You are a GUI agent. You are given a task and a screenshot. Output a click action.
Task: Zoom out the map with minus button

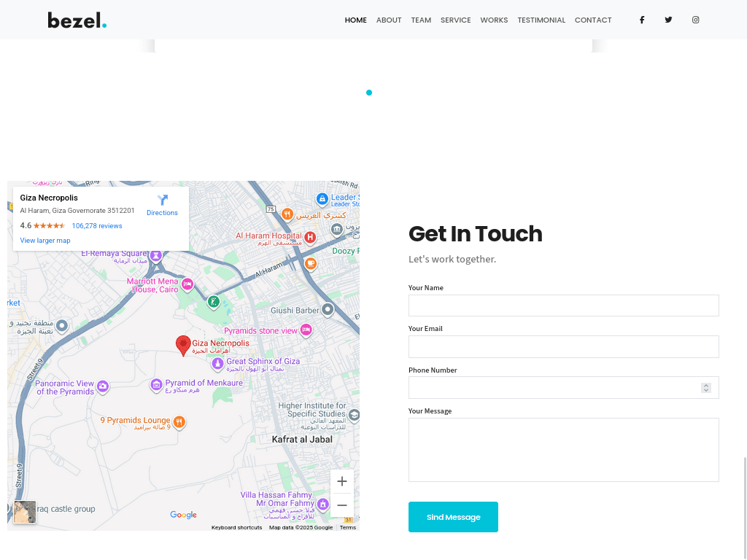(x=342, y=505)
